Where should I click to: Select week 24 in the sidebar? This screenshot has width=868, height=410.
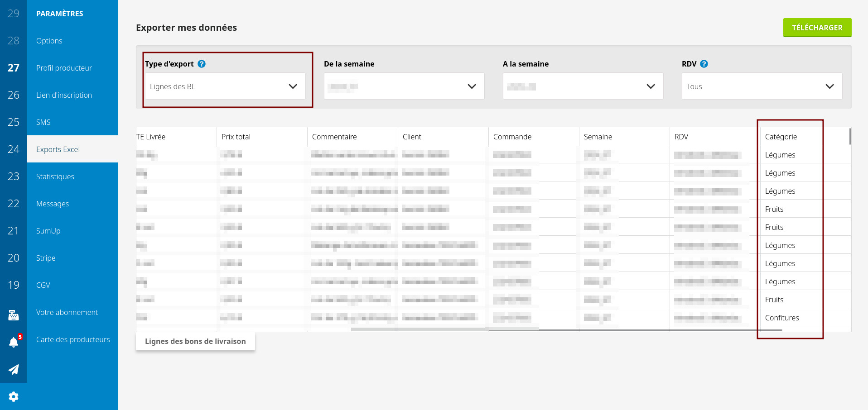(x=14, y=149)
